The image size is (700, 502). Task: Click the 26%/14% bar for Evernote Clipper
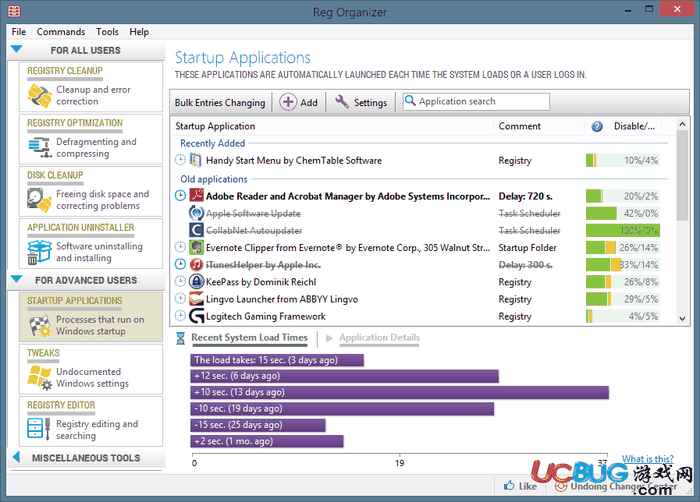click(623, 247)
